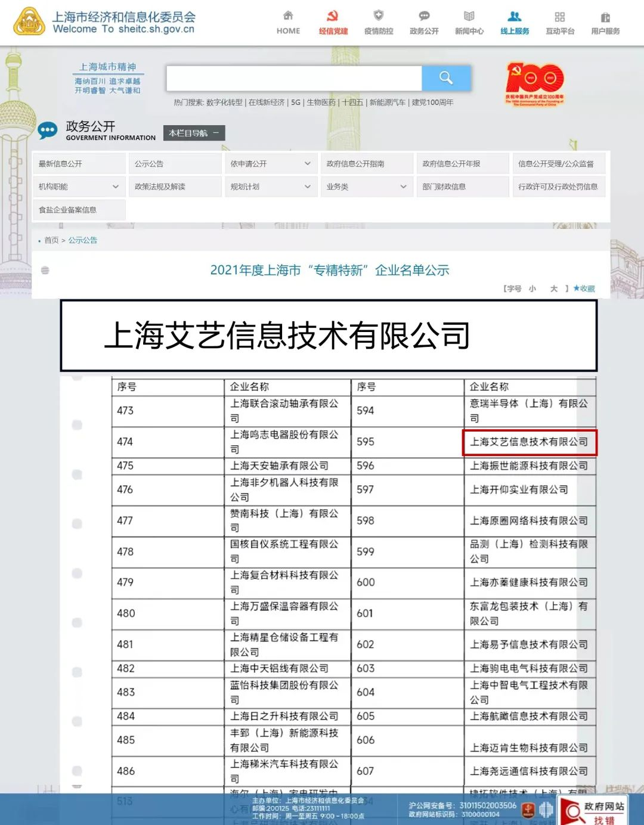644x825 pixels.
Task: Click the article title 2021年度上海市专精特新
Action: coord(330,270)
